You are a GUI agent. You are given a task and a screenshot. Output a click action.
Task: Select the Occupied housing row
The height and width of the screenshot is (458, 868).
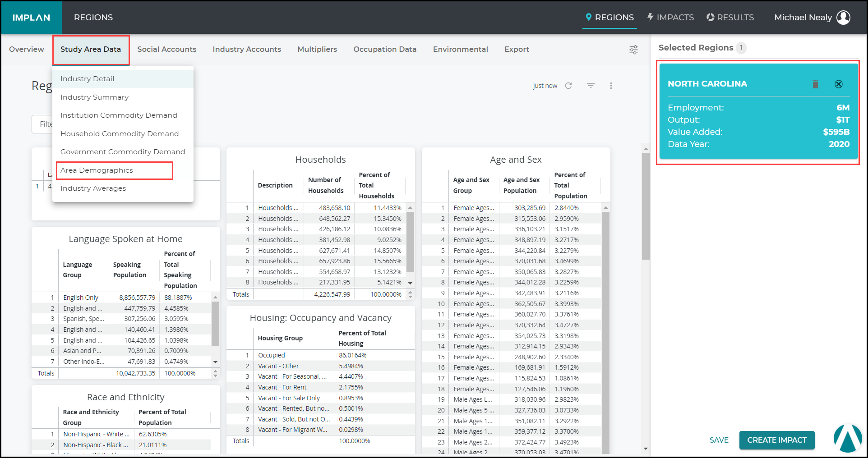(320, 355)
